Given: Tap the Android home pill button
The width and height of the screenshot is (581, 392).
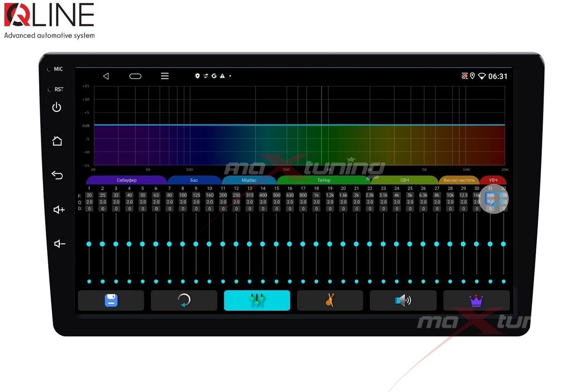Looking at the screenshot, I should click(x=135, y=76).
